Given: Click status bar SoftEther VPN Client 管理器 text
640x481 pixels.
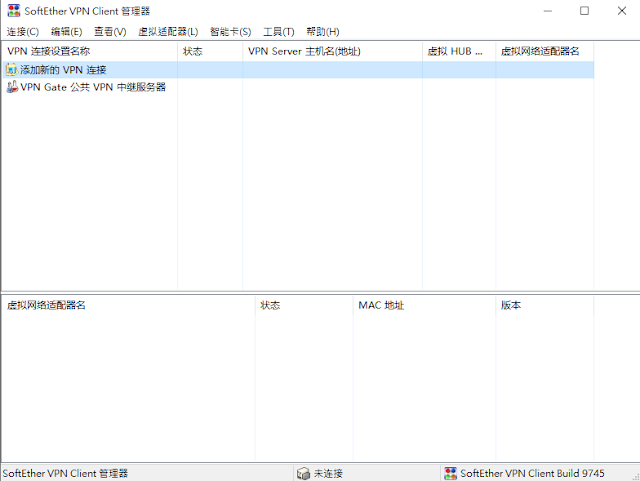Looking at the screenshot, I should click(x=65, y=473).
